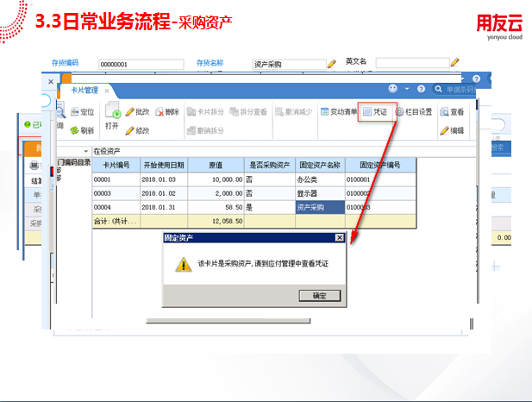Click the 存货编码 input field
Image resolution: width=532 pixels, height=402 pixels.
pos(141,65)
